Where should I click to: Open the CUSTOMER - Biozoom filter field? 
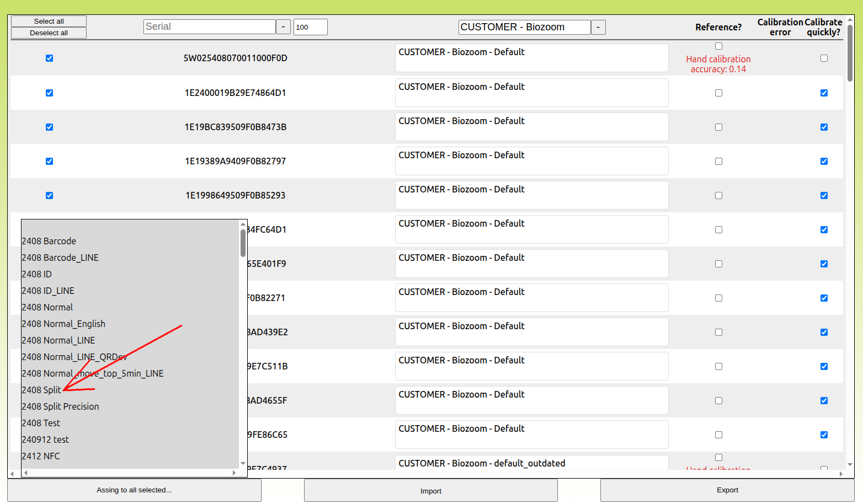524,27
